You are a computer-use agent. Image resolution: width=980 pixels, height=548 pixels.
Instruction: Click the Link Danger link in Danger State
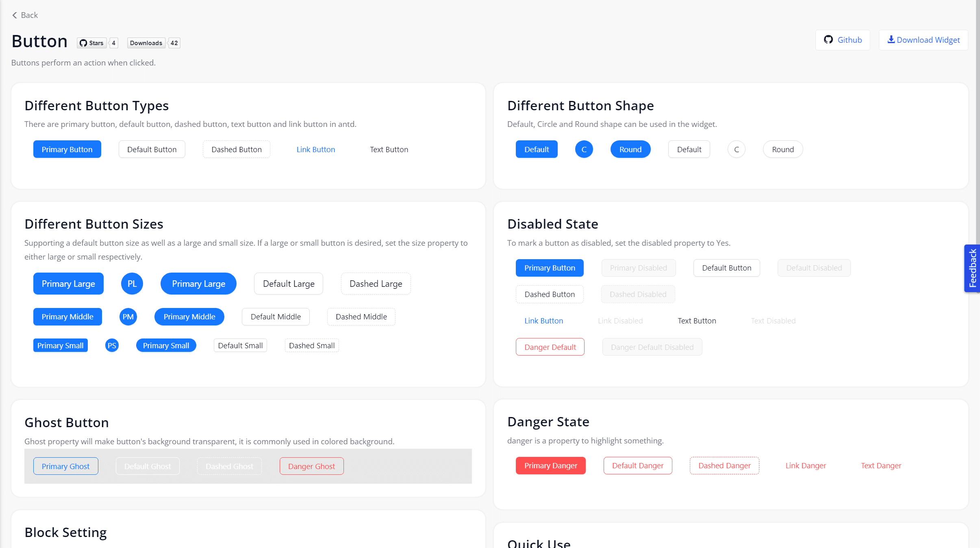[x=805, y=465]
